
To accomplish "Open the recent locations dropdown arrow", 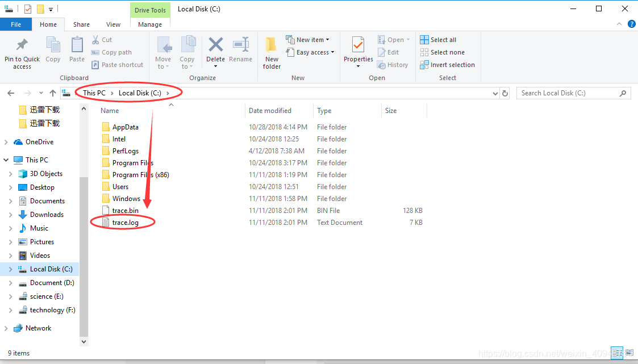I will [x=41, y=93].
